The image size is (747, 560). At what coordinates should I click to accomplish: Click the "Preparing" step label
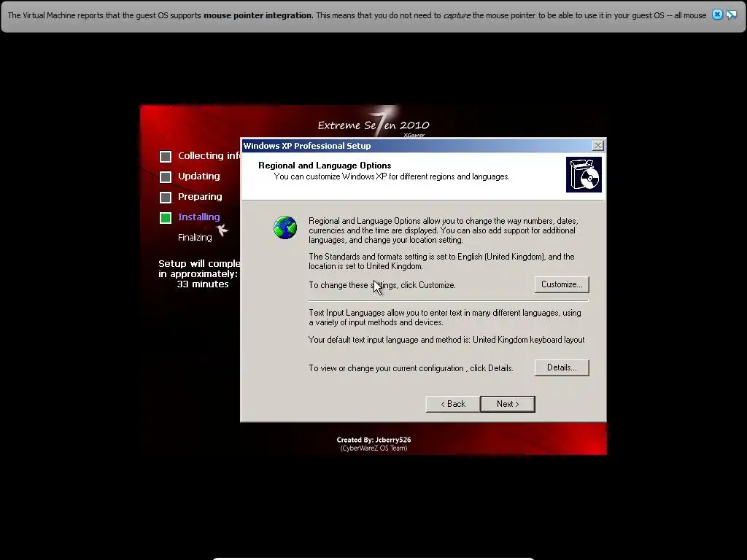point(200,197)
